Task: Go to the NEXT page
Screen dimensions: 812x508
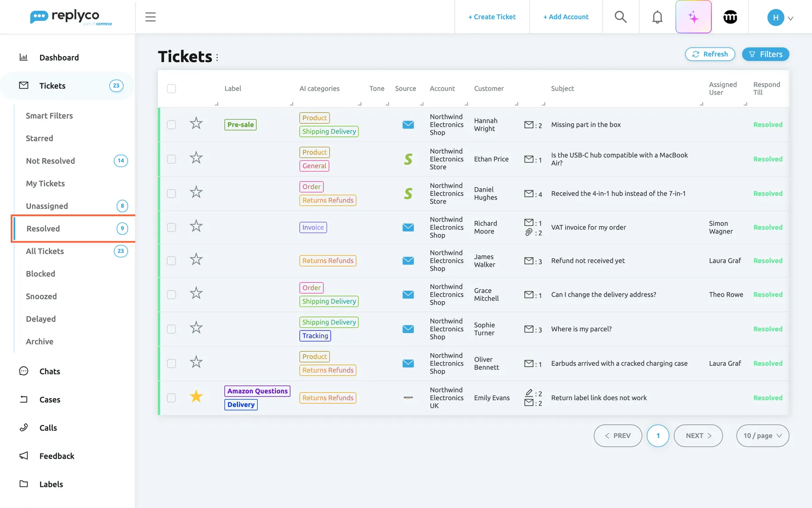Action: (698, 436)
